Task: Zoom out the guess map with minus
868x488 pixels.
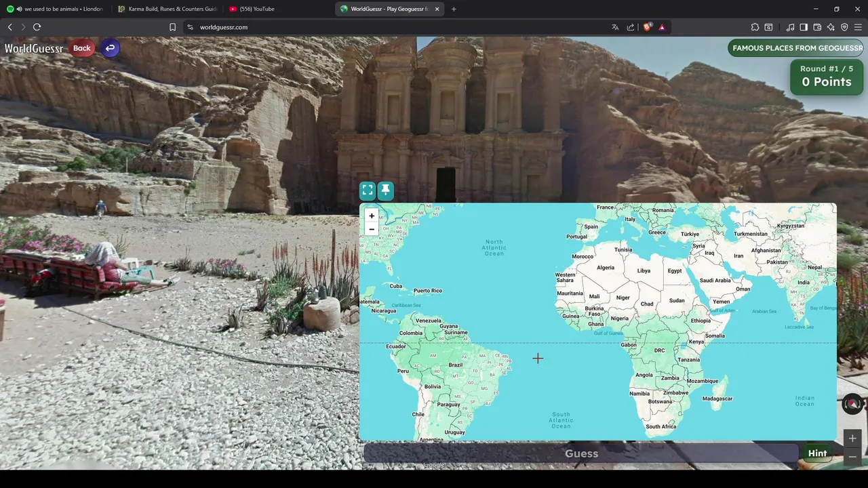Action: (371, 229)
